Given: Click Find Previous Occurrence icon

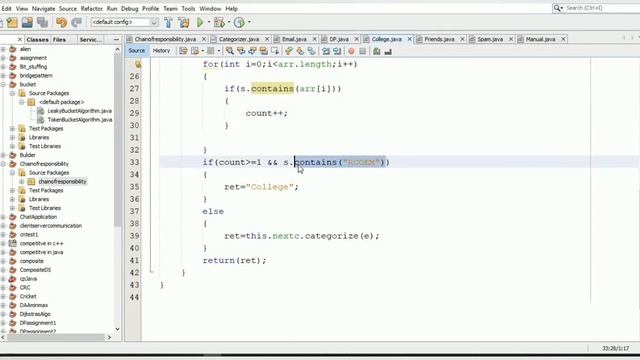Looking at the screenshot, I should coord(241,51).
